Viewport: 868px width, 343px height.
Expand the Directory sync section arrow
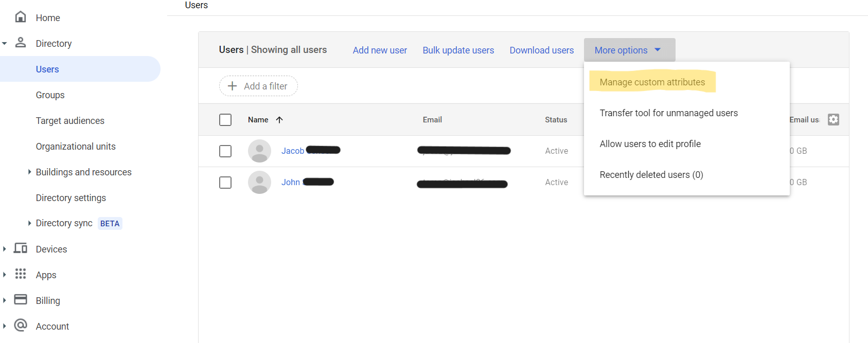pyautogui.click(x=29, y=223)
